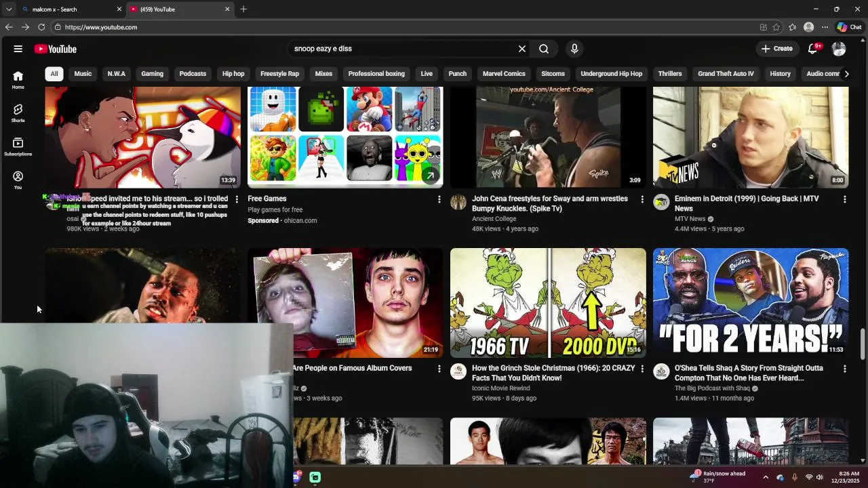868x488 pixels.
Task: Open Eminem in Detroit (1999) video title
Action: click(747, 203)
